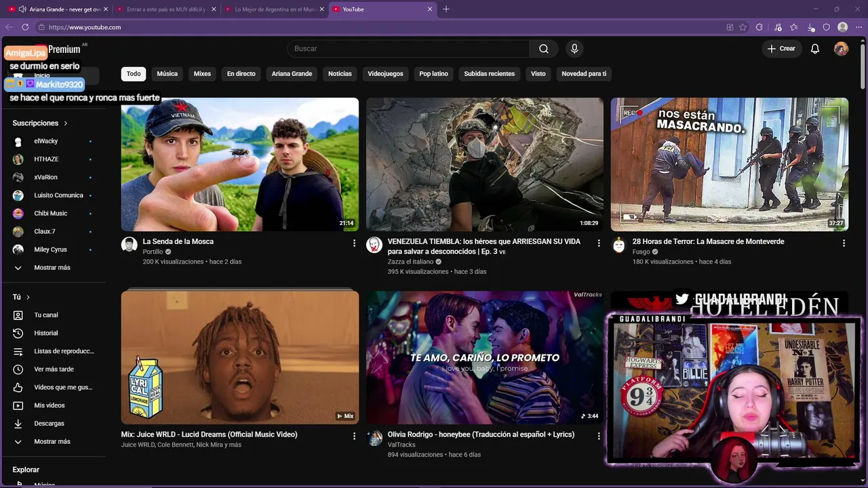Select the En directo filter chip
Screen dimensions: 868x488
pyautogui.click(x=241, y=74)
